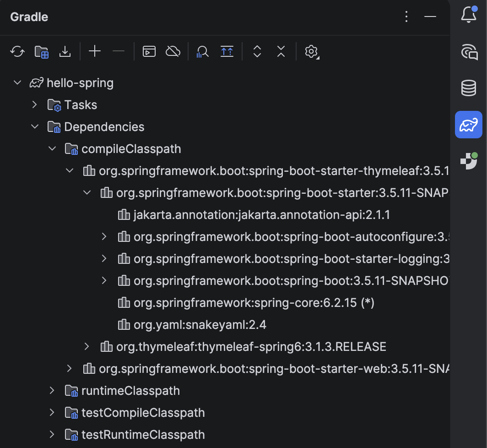Open sidebar plugin icon with green dot
This screenshot has height=448, width=487.
point(469,161)
